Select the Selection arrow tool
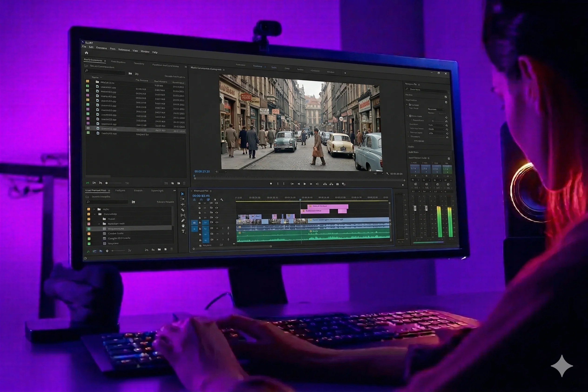588x392 pixels. [183, 194]
